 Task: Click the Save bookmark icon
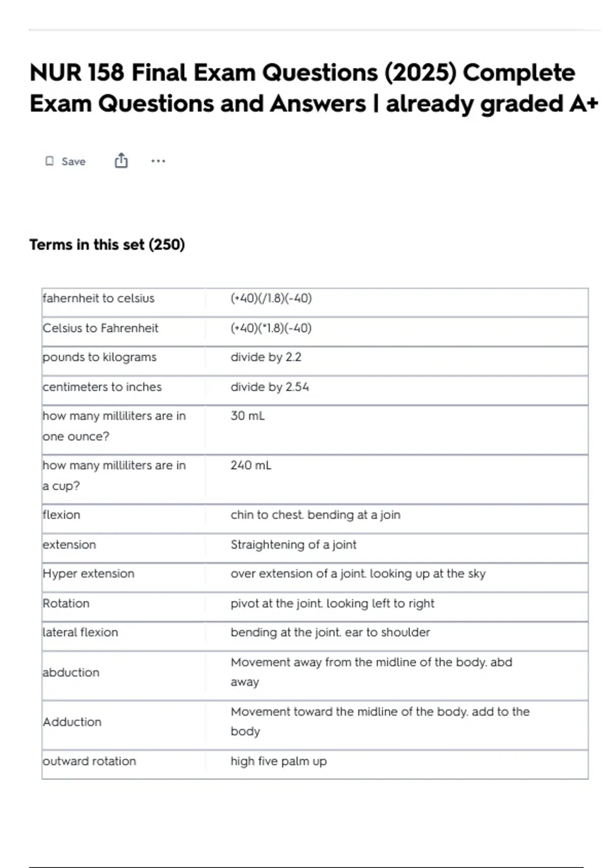click(50, 161)
